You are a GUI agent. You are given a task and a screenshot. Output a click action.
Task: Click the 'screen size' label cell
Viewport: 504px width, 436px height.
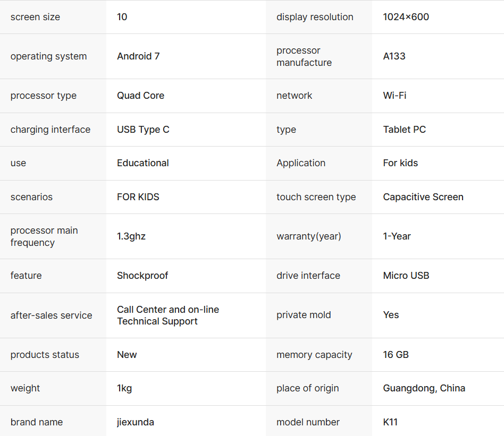(35, 17)
